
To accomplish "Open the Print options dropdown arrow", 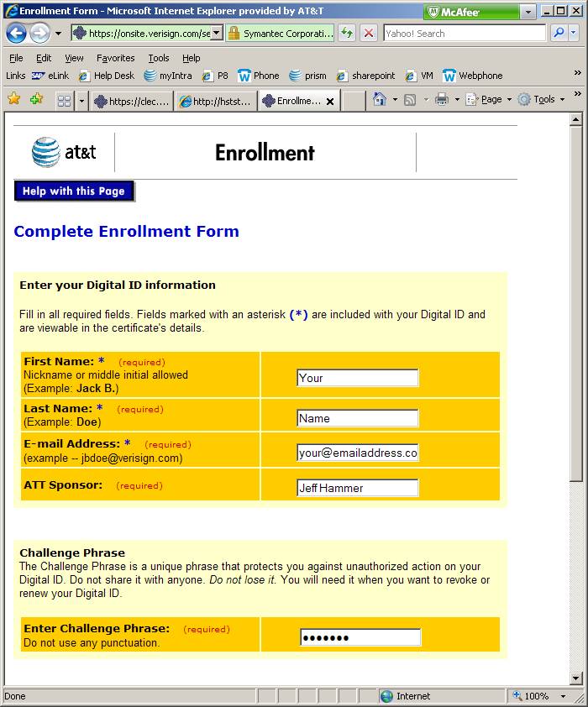I will tap(456, 99).
